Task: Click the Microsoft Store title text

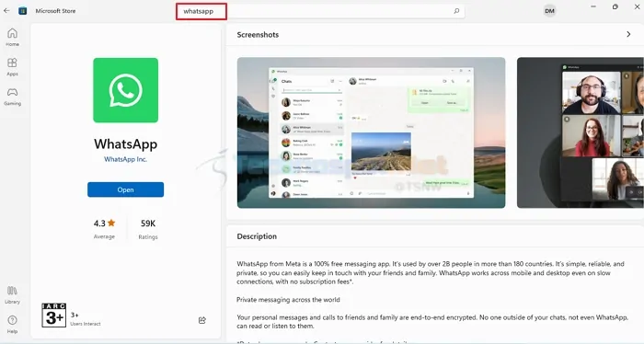Action: point(55,11)
